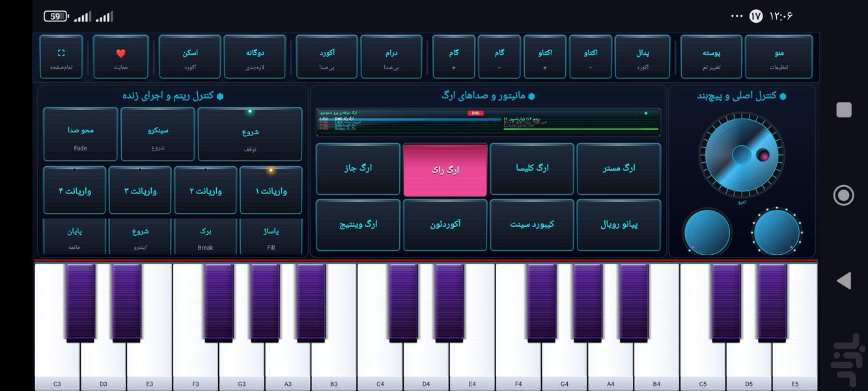Lower the octave with اکتاو minus

click(x=591, y=57)
